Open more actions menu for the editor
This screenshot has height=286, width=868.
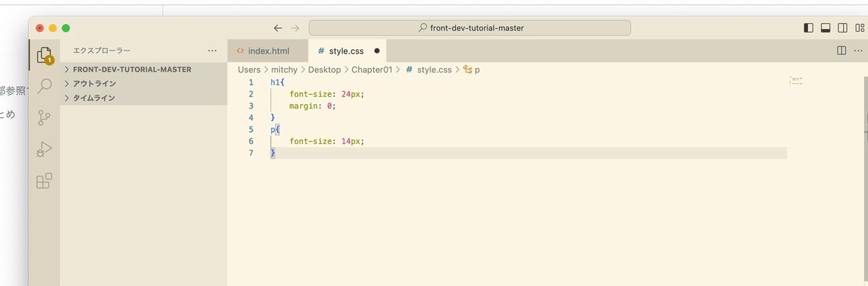(x=858, y=51)
